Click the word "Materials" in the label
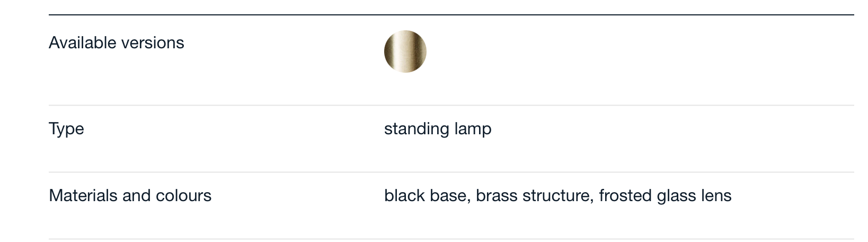This screenshot has height=242, width=868. coord(83,195)
